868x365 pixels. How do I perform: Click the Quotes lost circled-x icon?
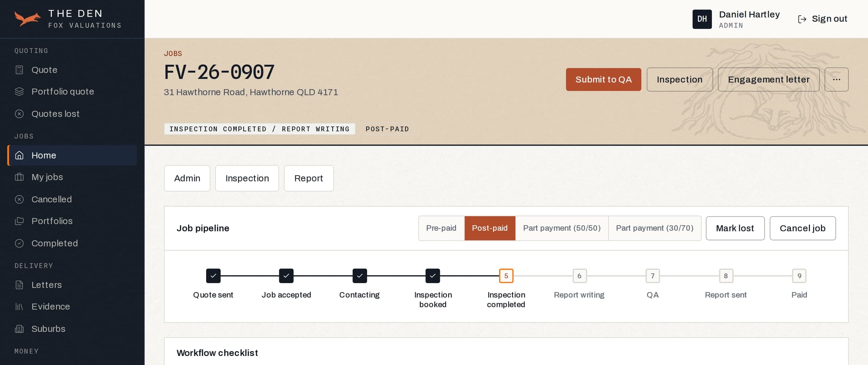pos(19,114)
